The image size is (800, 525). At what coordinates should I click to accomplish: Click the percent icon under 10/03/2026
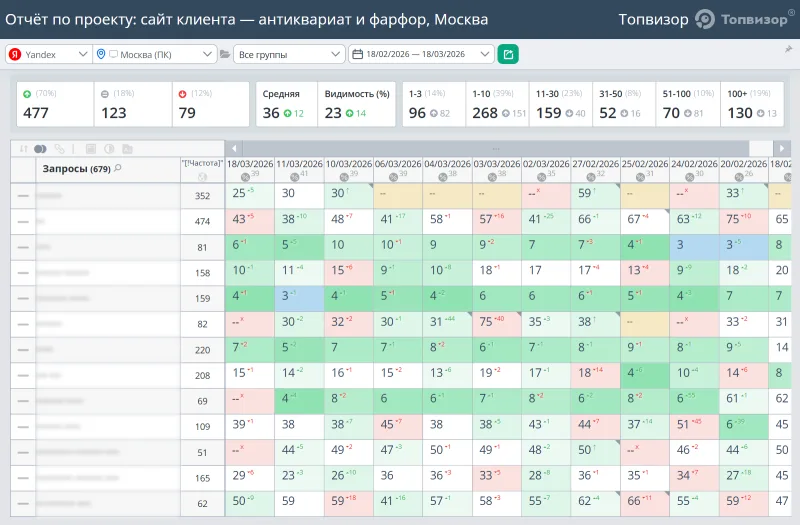tap(344, 177)
